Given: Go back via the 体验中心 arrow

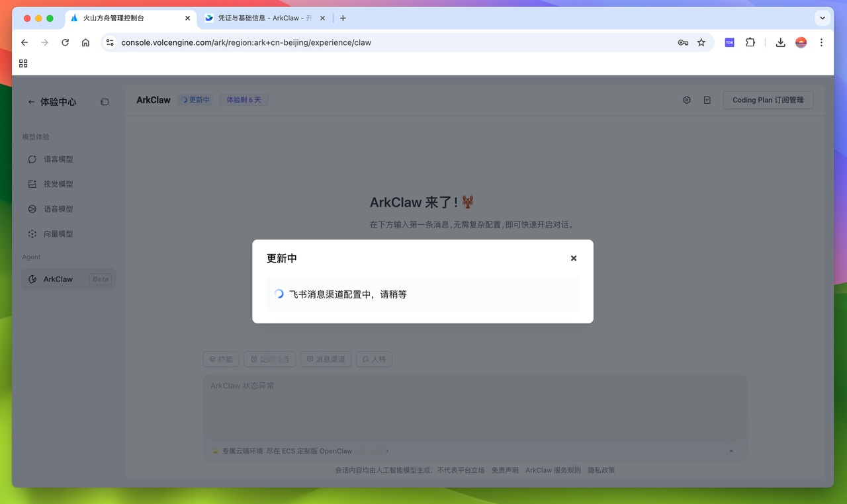Looking at the screenshot, I should [x=30, y=102].
